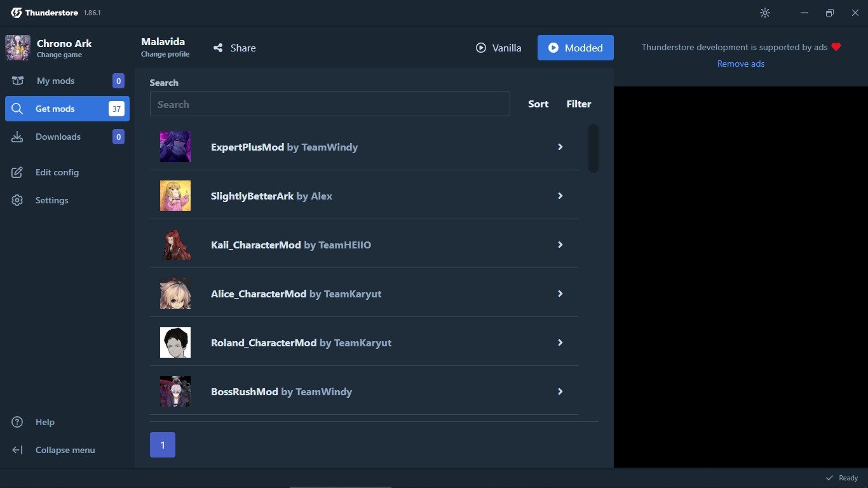This screenshot has height=488, width=868.
Task: Click the Settings gear icon
Action: pos(18,200)
